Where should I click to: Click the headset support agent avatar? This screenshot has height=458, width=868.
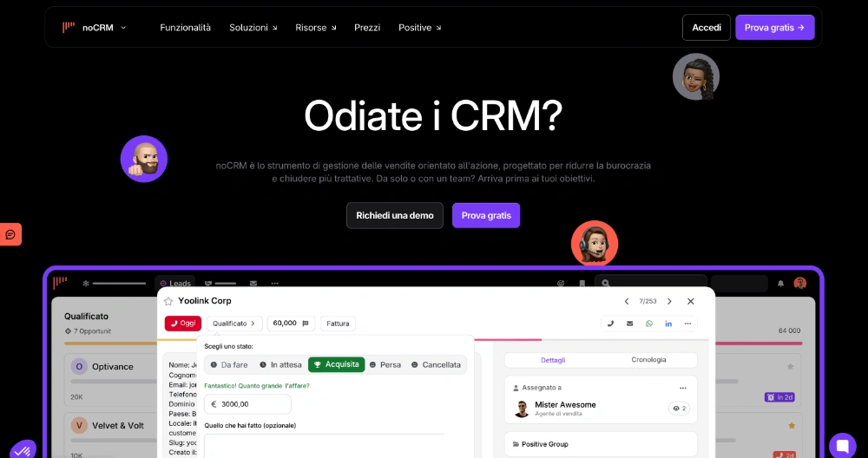click(595, 244)
